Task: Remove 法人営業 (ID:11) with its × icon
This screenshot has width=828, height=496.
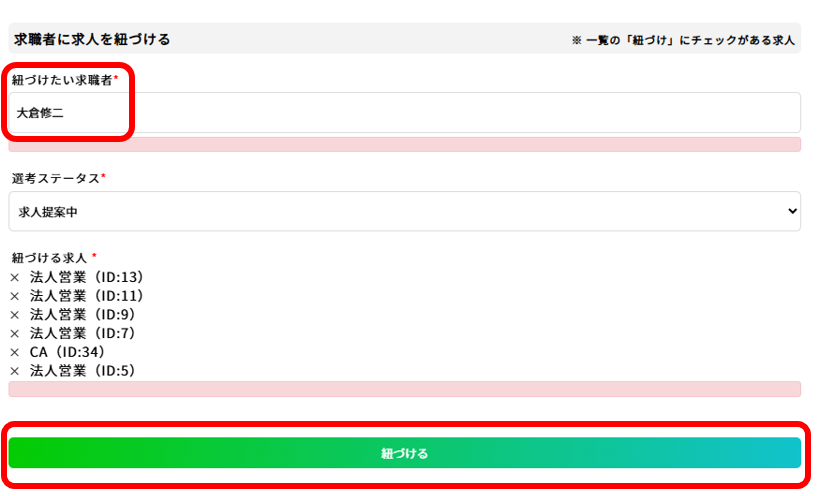Action: [15, 296]
